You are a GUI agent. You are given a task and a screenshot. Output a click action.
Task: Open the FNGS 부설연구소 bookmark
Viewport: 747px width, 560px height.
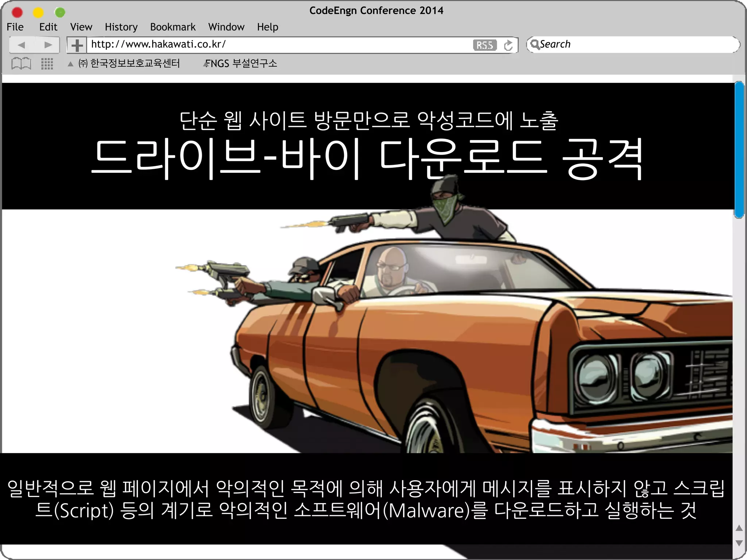point(241,63)
